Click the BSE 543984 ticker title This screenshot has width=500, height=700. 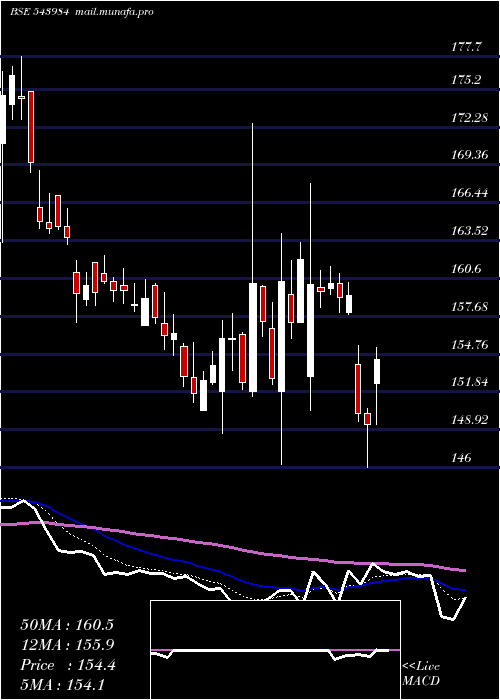click(x=39, y=12)
